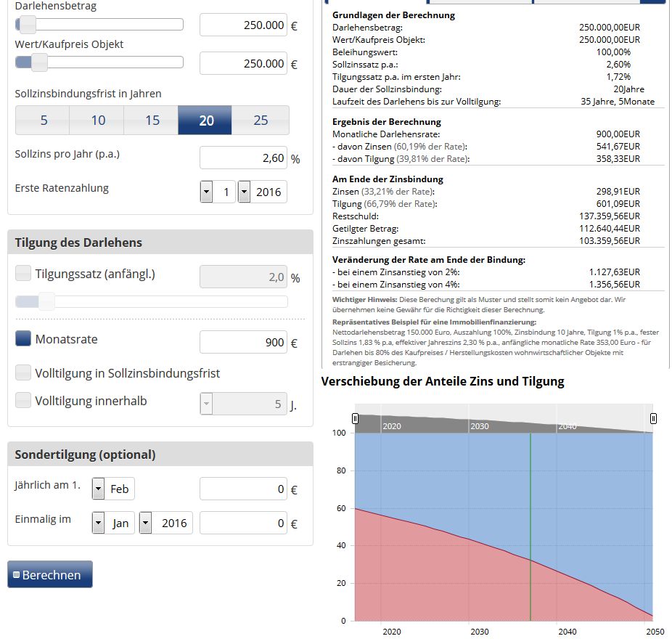Image resolution: width=672 pixels, height=644 pixels.
Task: Select 25 years Sollzinsbindungsfrist
Action: 261,120
